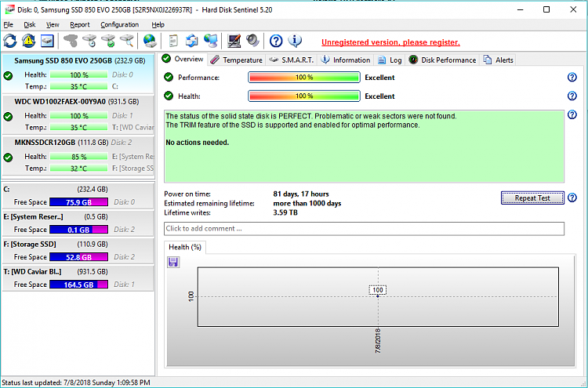The width and height of the screenshot is (588, 388).
Task: Click the blue About info toolbar icon
Action: 296,41
